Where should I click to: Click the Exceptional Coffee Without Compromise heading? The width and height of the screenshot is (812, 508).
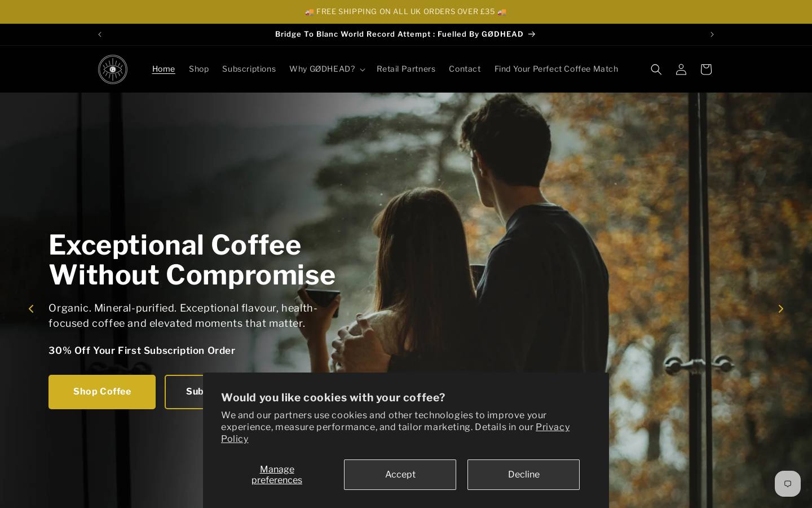192,260
